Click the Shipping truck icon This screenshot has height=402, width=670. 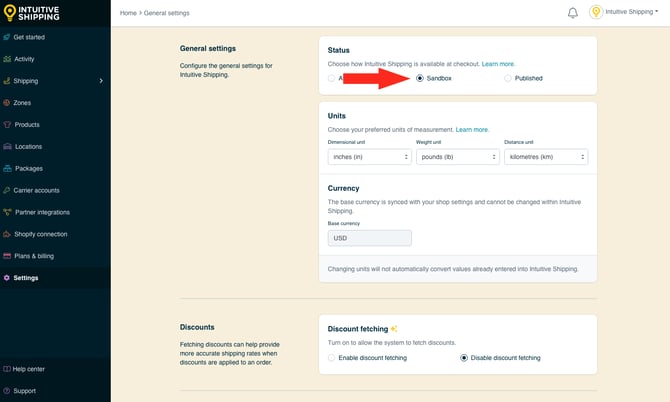[x=7, y=81]
